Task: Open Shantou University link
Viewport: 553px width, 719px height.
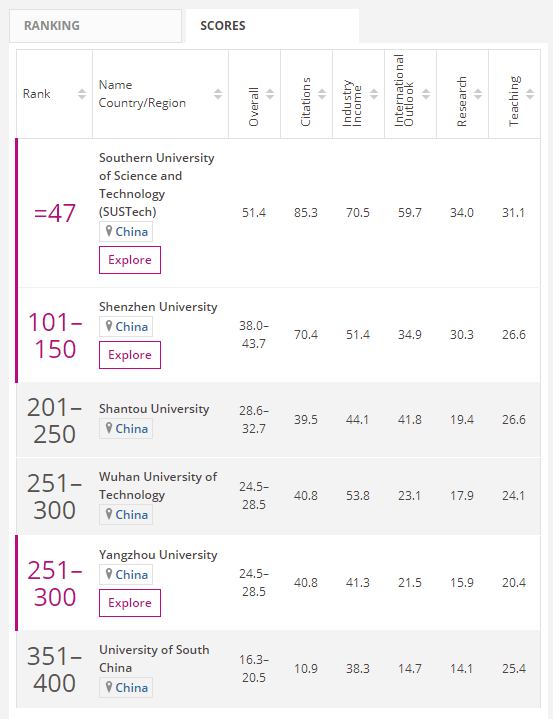Action: tap(154, 409)
